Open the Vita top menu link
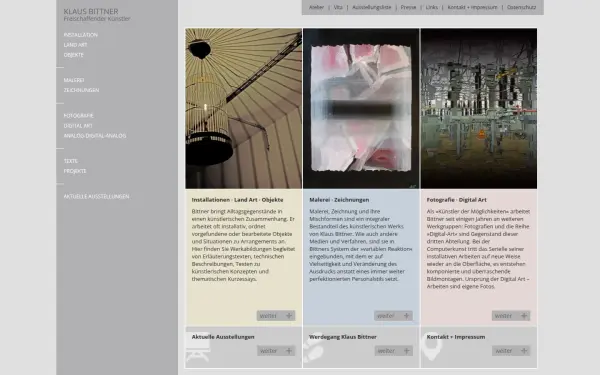600x375 pixels. 338,7
